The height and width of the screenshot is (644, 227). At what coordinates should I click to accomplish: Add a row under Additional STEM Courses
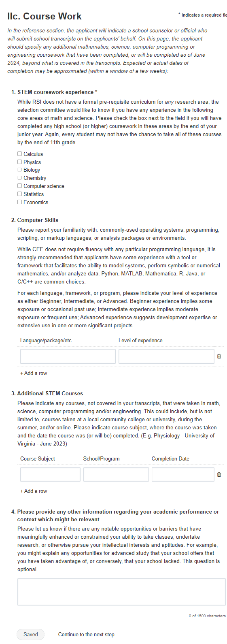coord(34,491)
